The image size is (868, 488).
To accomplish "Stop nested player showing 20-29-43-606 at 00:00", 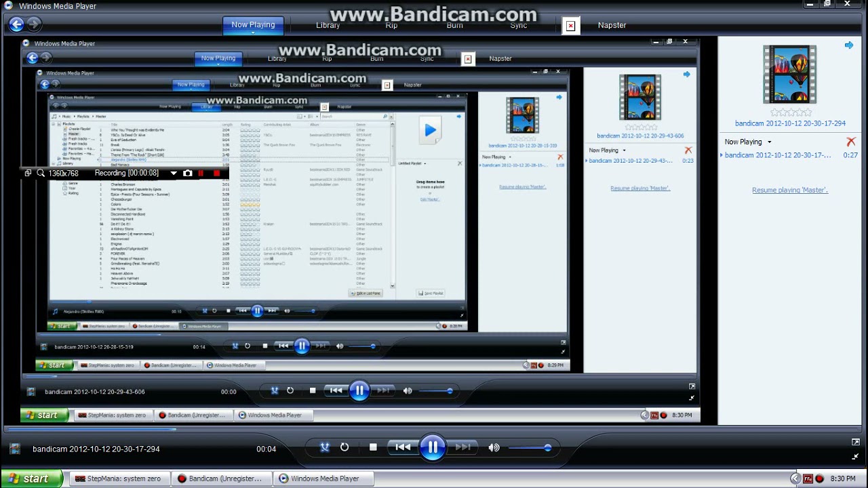I will coord(313,390).
